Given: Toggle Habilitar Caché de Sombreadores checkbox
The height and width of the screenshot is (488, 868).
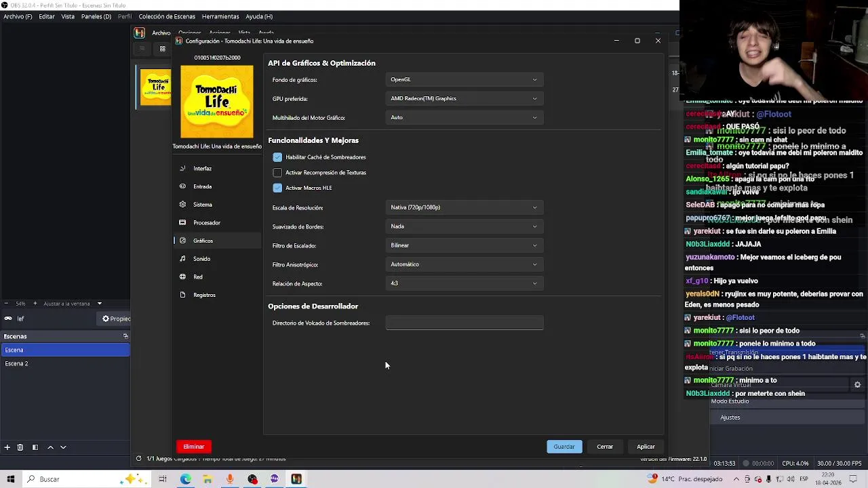Looking at the screenshot, I should click(277, 157).
